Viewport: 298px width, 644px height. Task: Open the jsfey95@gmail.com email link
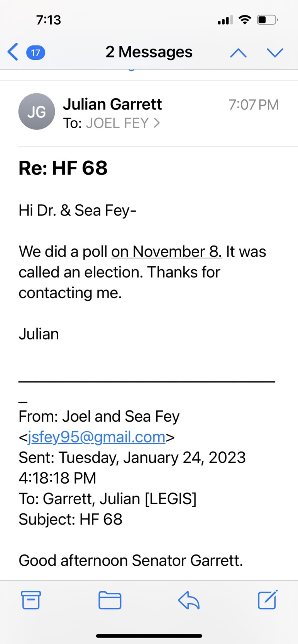pos(97,437)
